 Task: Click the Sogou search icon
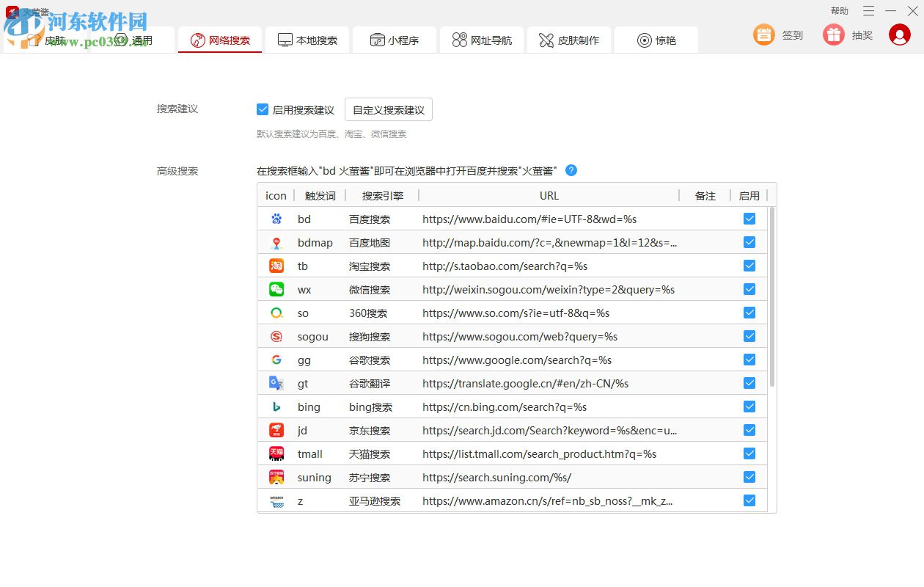coord(275,336)
